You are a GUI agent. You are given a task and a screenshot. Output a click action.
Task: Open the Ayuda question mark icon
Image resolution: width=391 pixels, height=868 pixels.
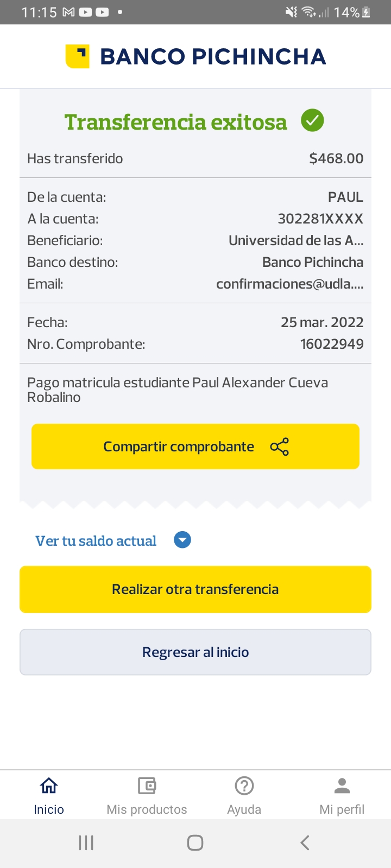[244, 785]
